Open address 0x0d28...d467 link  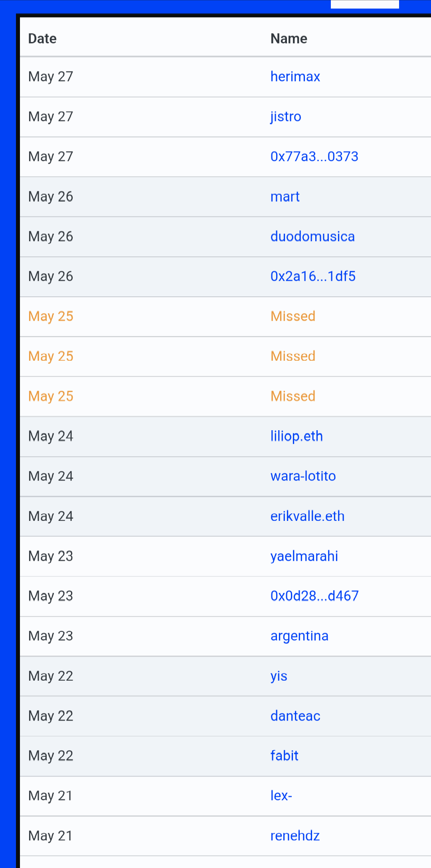coord(314,596)
